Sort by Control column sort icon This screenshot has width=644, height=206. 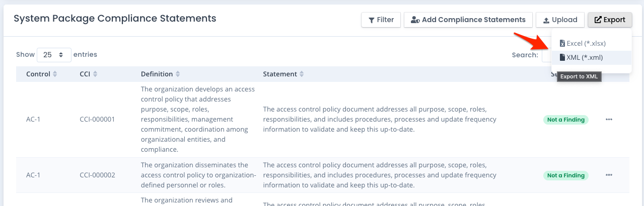coord(55,74)
